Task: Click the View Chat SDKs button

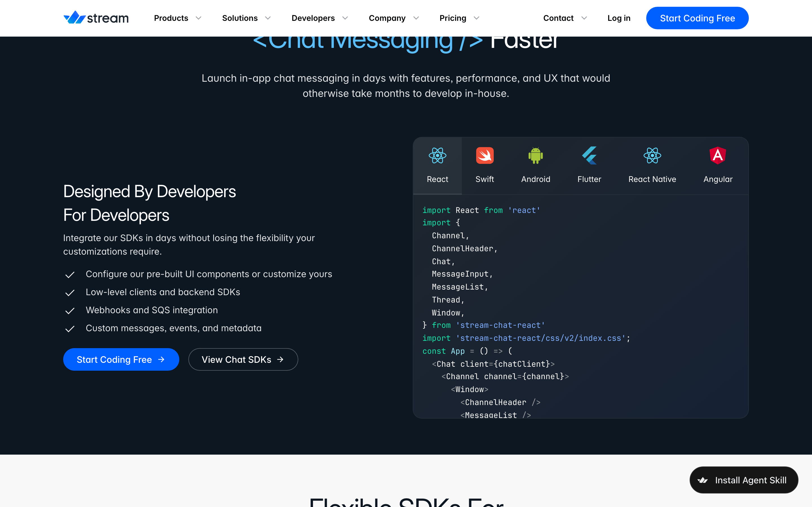Action: tap(243, 359)
